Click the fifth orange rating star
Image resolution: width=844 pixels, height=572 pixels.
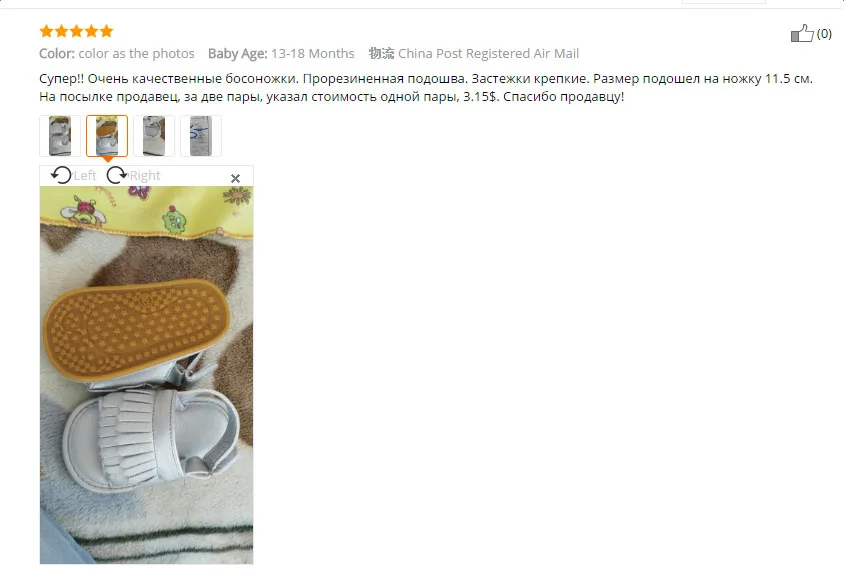click(x=107, y=31)
